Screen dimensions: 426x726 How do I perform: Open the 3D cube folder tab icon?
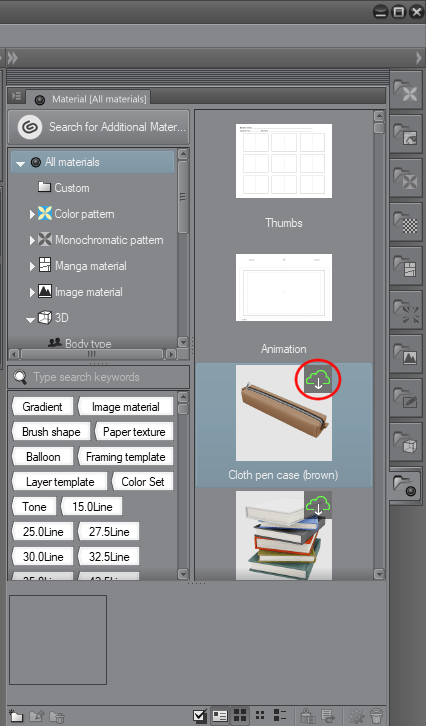406,443
